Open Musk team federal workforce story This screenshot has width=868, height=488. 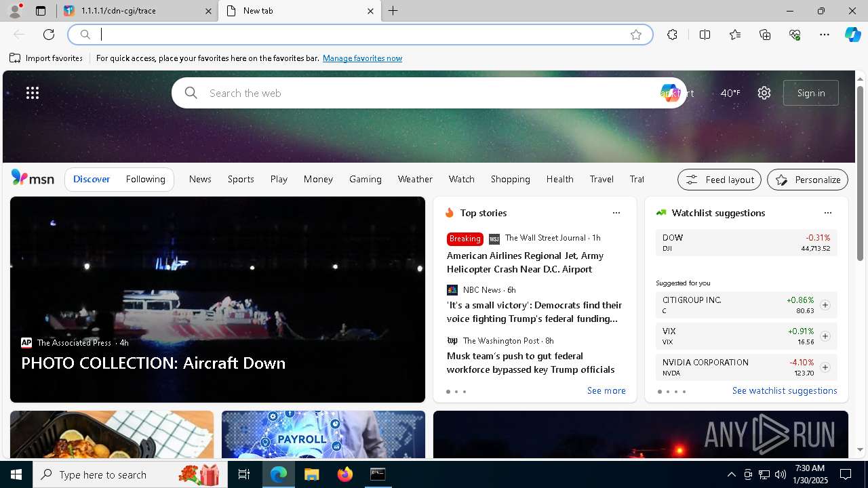[x=531, y=363]
